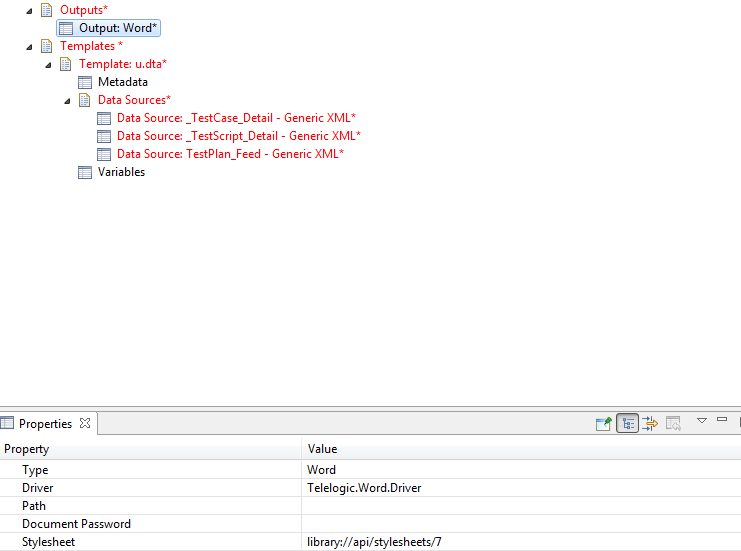Click the library://api/stylesheets/7 value

click(x=374, y=542)
